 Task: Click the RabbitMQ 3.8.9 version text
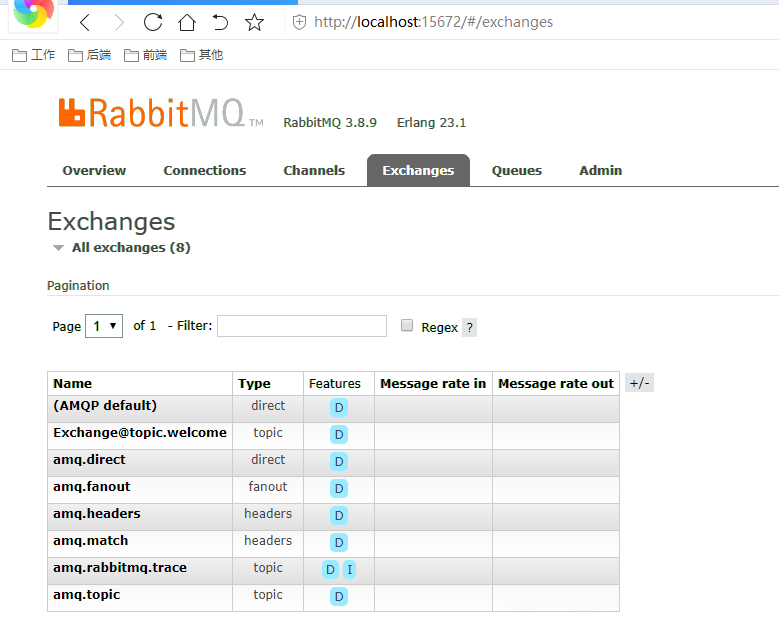point(330,123)
